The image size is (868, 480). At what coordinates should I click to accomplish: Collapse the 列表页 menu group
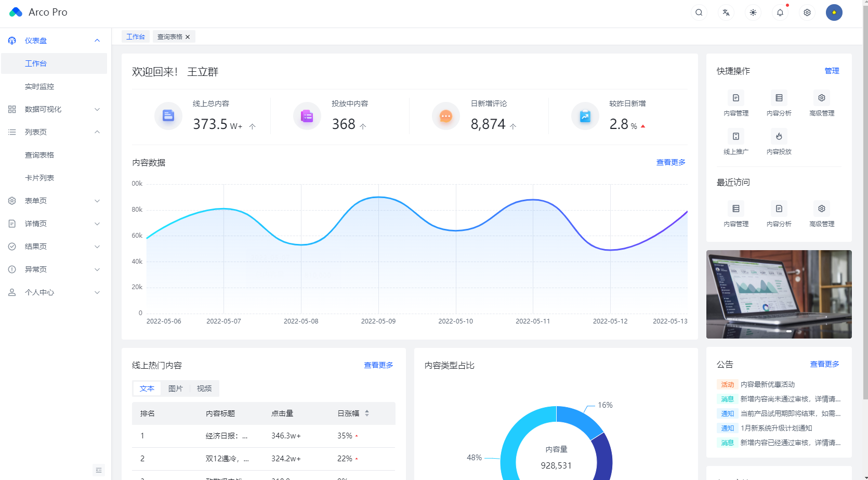(54, 132)
